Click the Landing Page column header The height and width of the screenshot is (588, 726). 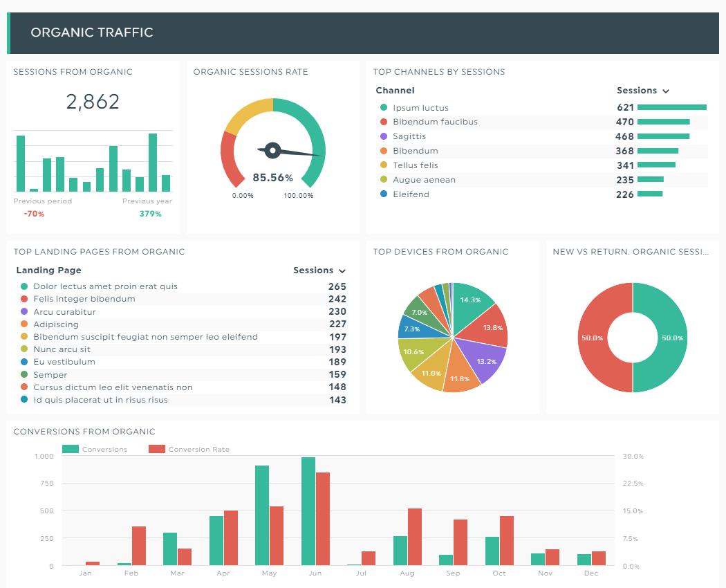point(48,270)
